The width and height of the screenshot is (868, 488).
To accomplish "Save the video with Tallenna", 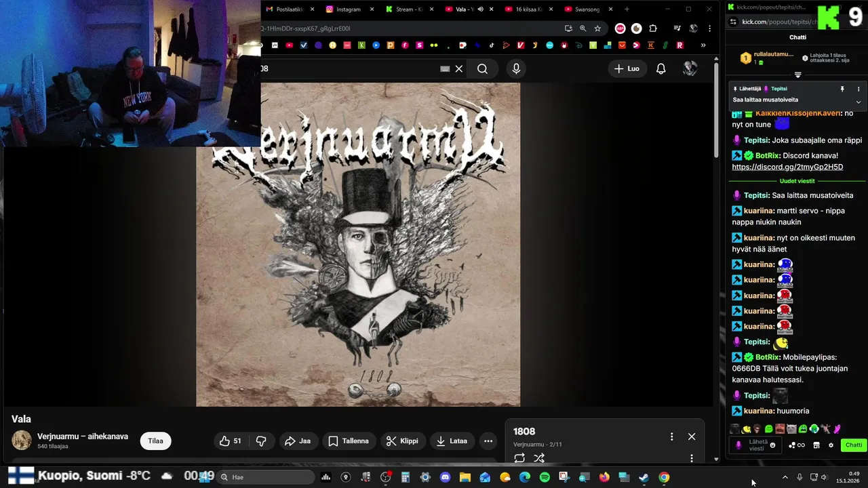I will click(349, 441).
